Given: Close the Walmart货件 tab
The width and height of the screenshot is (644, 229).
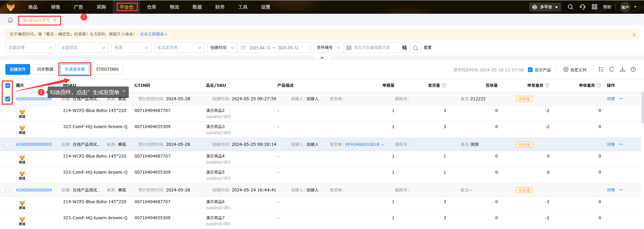Looking at the screenshot, I should [x=55, y=20].
